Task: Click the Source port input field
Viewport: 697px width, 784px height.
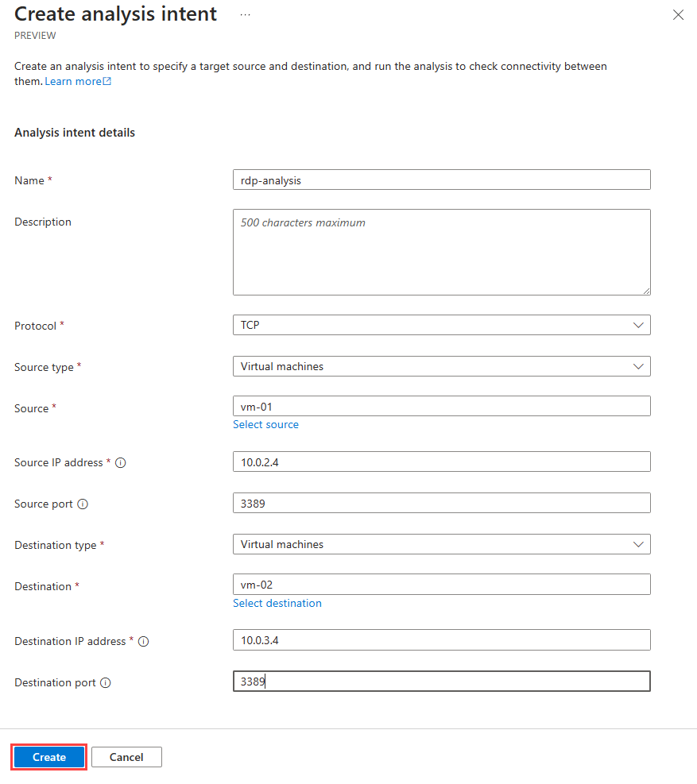Action: pos(441,503)
